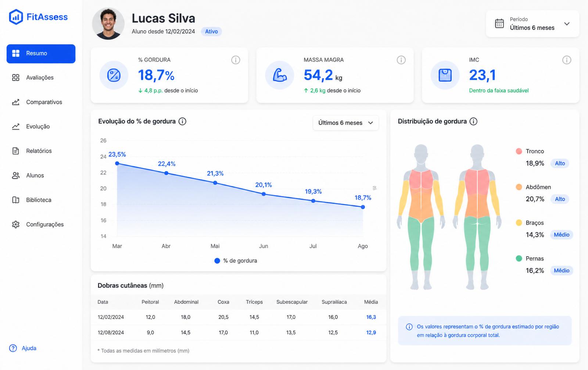Image resolution: width=588 pixels, height=370 pixels.
Task: Click Lucas Silva profile photo
Action: [x=108, y=23]
